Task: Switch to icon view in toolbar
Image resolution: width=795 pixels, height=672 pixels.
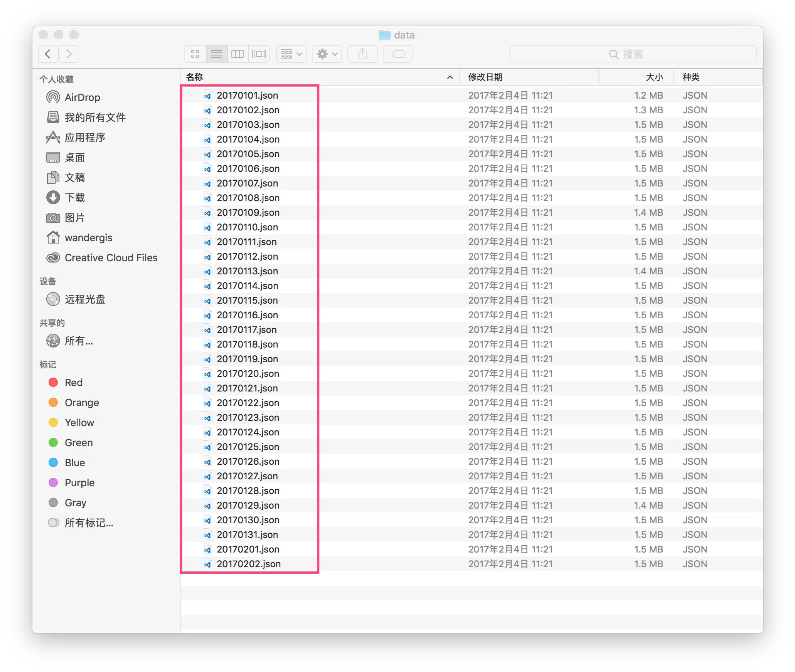Action: point(195,54)
